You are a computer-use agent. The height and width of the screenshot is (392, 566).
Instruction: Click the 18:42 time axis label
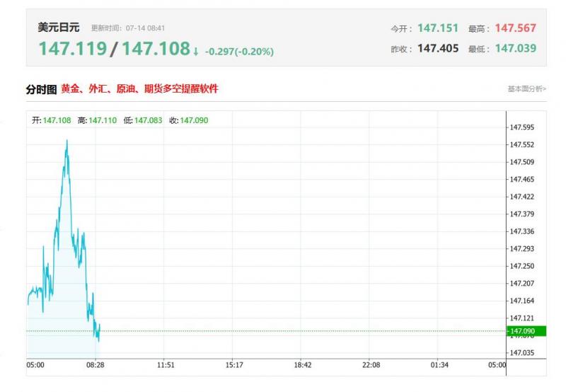tap(303, 365)
